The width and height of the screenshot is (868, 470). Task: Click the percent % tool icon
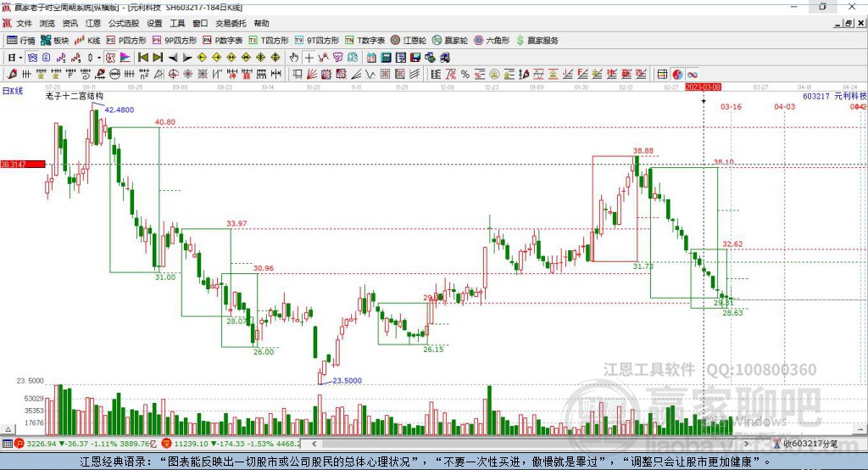point(465,74)
